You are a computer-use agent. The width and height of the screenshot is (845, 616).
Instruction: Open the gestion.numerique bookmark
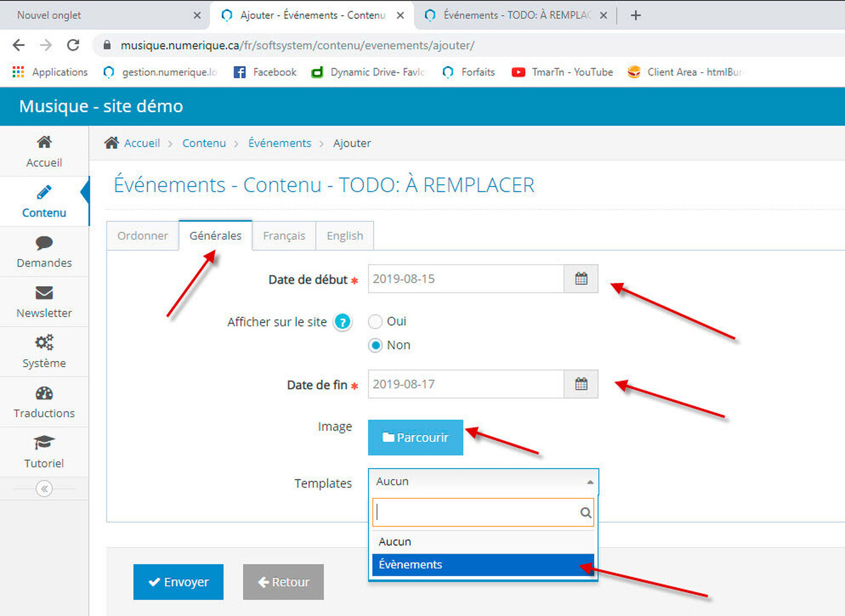pyautogui.click(x=160, y=72)
